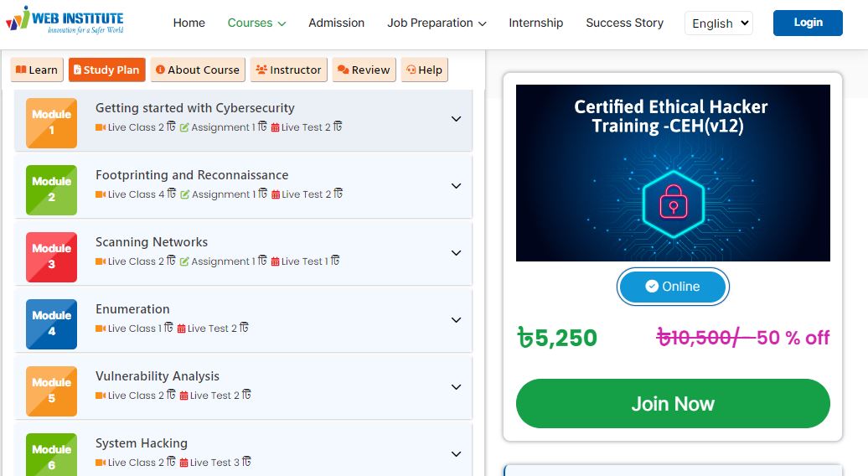This screenshot has width=868, height=476.
Task: Select the red Module 3 badge
Action: [x=51, y=256]
